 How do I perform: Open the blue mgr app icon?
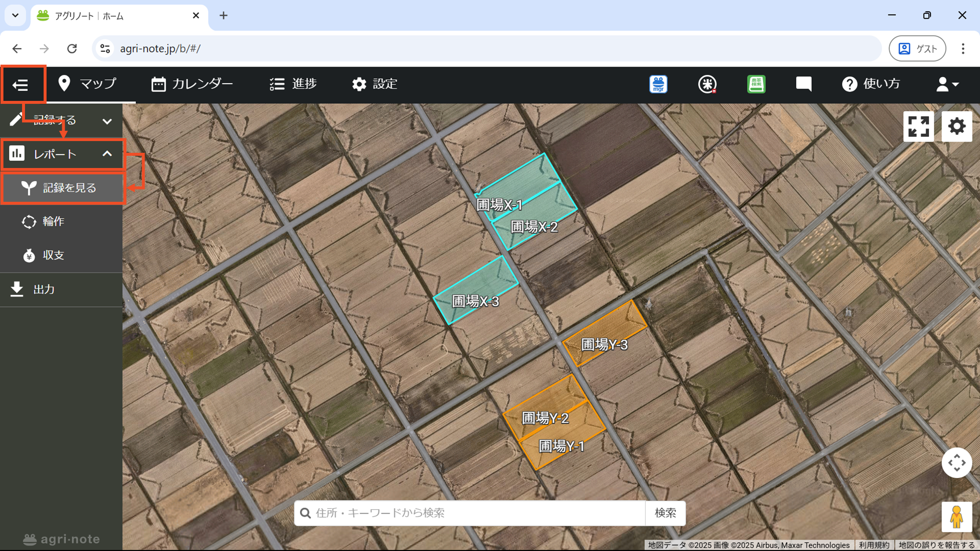(658, 84)
